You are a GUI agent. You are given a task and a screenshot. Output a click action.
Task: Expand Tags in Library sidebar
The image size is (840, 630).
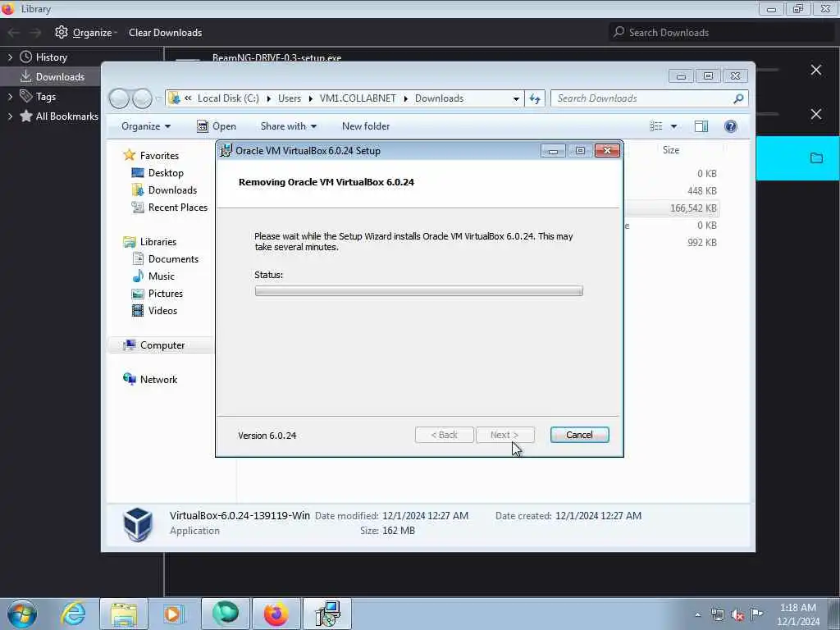10,97
